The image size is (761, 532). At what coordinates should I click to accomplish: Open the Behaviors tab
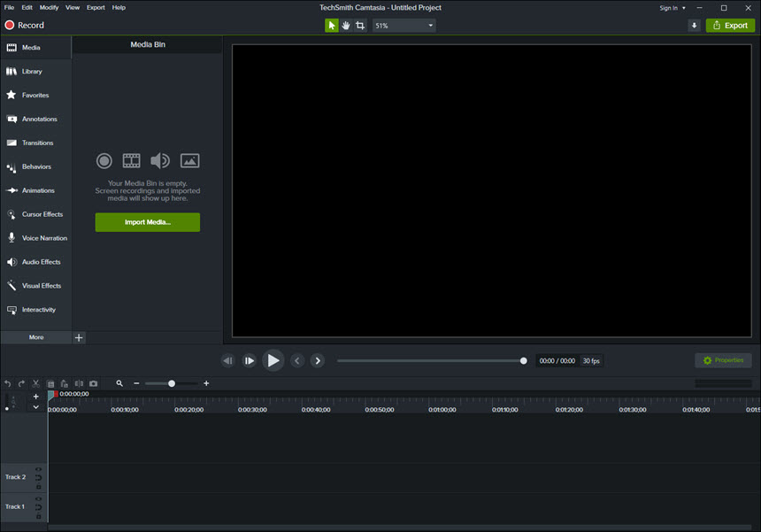coord(36,166)
